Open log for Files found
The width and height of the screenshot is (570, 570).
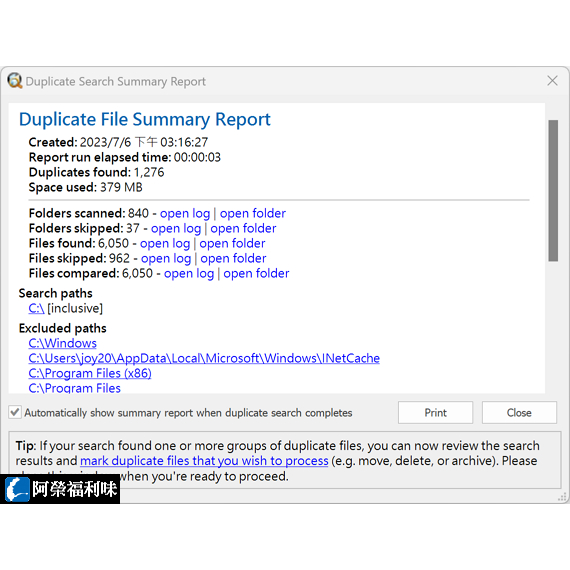tap(165, 244)
